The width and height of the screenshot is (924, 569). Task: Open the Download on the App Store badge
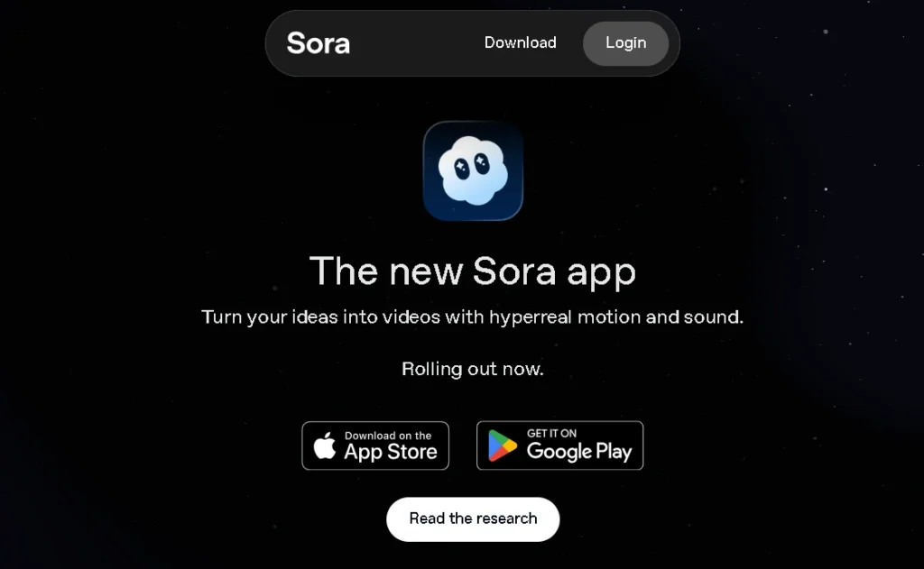(375, 445)
